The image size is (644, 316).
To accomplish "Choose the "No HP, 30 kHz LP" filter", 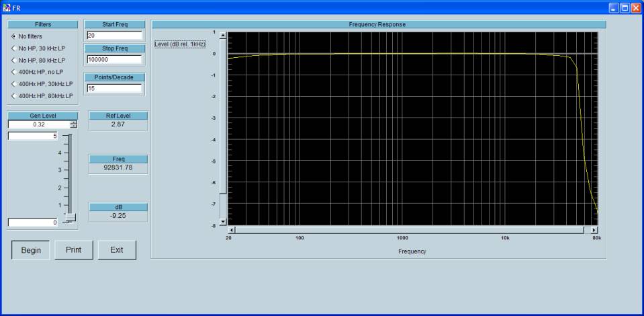I will tap(13, 48).
